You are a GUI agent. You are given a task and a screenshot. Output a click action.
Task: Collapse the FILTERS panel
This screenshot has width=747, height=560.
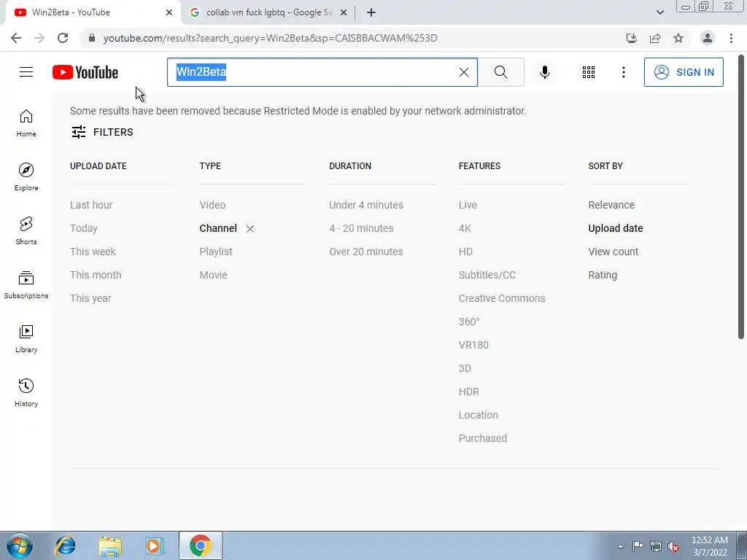point(102,132)
